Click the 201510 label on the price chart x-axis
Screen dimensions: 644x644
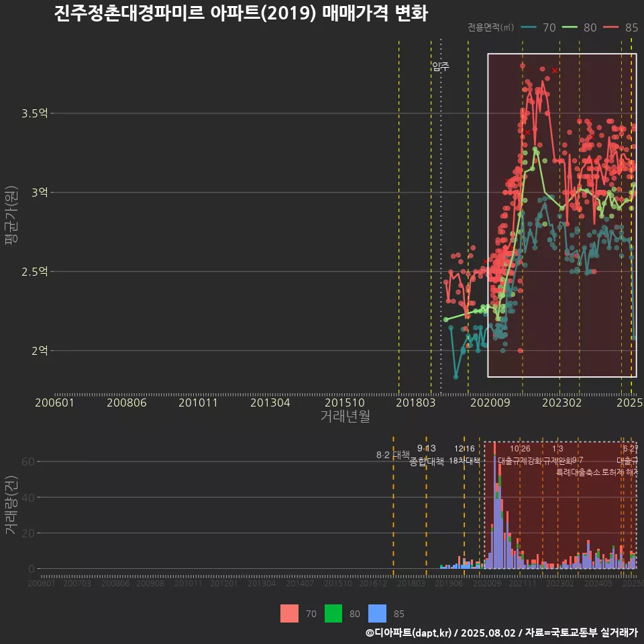click(x=345, y=402)
